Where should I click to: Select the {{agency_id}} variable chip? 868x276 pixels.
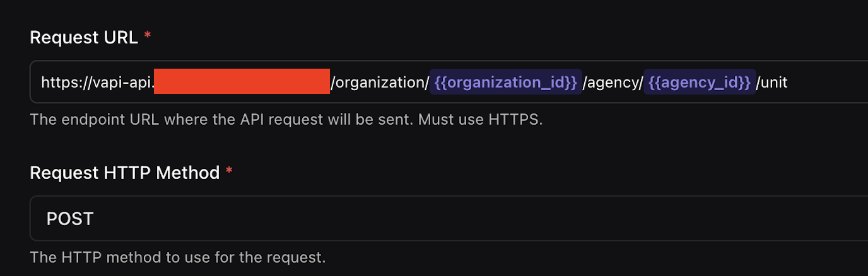[699, 82]
